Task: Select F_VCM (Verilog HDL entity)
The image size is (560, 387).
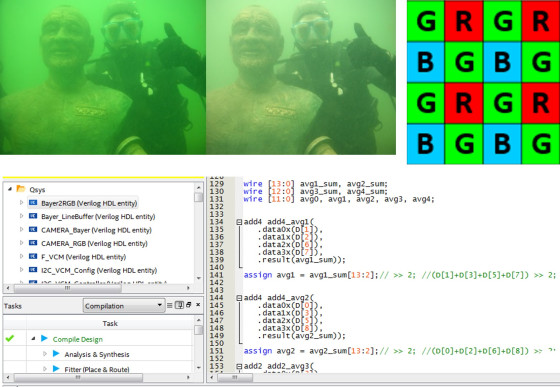Action: click(x=84, y=257)
